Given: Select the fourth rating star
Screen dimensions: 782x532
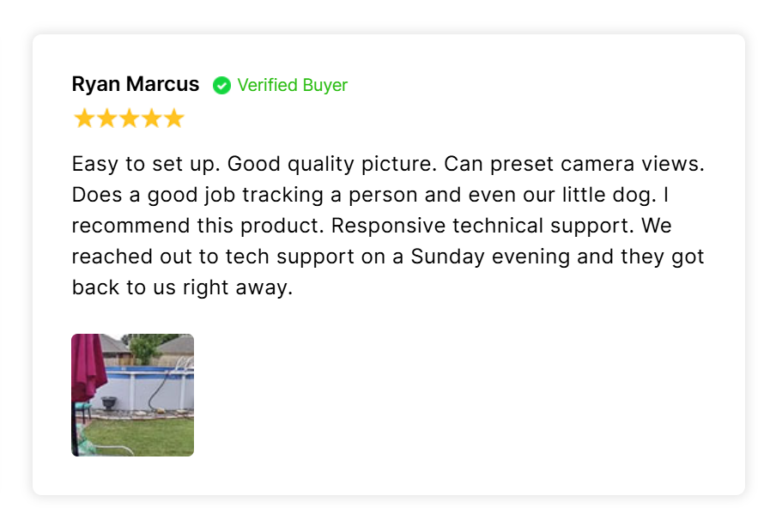Looking at the screenshot, I should 152,118.
